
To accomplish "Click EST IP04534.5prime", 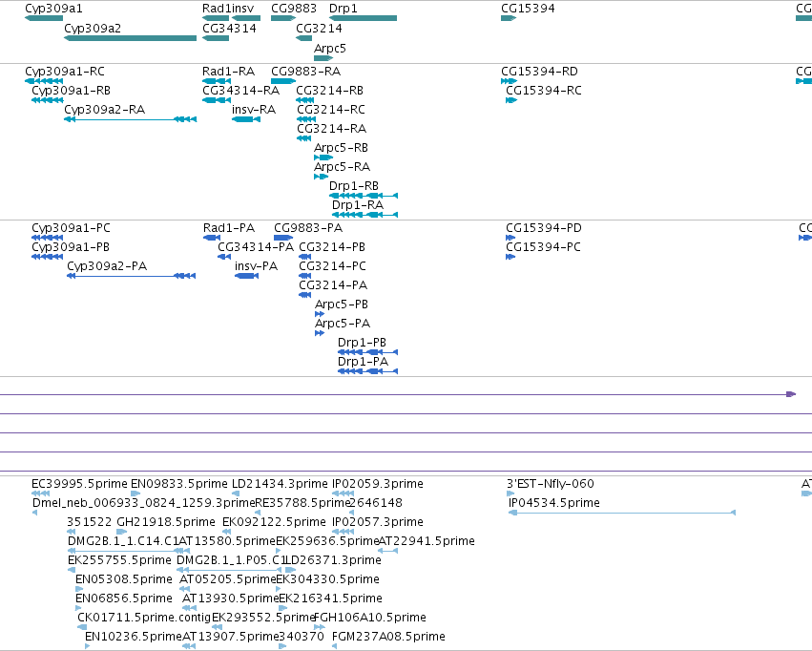I will coord(554,503).
